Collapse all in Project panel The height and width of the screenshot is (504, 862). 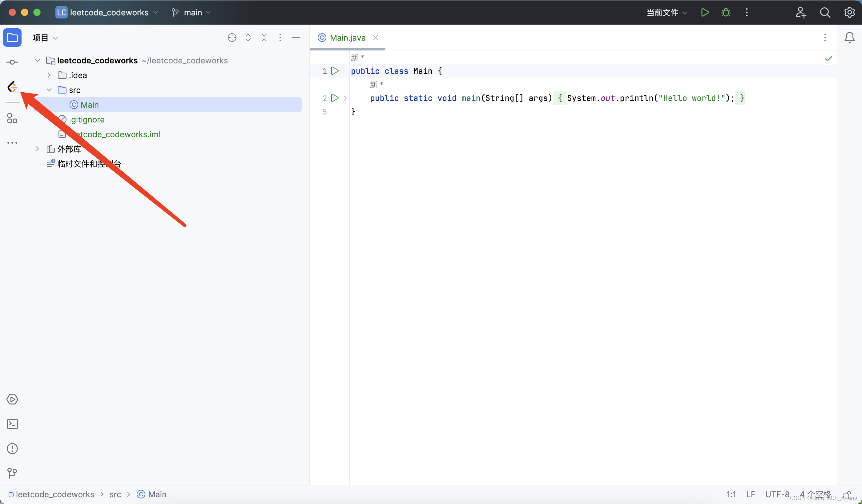[x=264, y=38]
